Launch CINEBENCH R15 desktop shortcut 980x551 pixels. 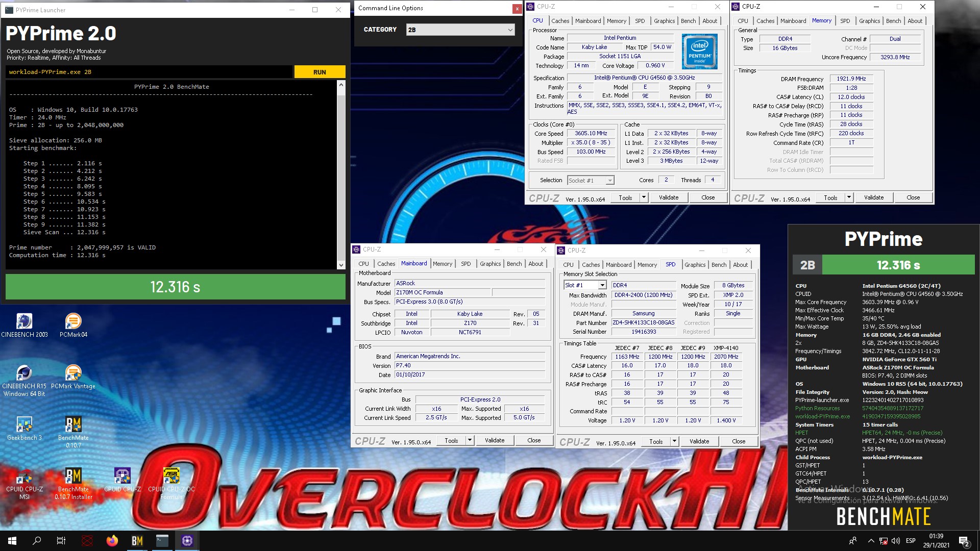(x=24, y=381)
